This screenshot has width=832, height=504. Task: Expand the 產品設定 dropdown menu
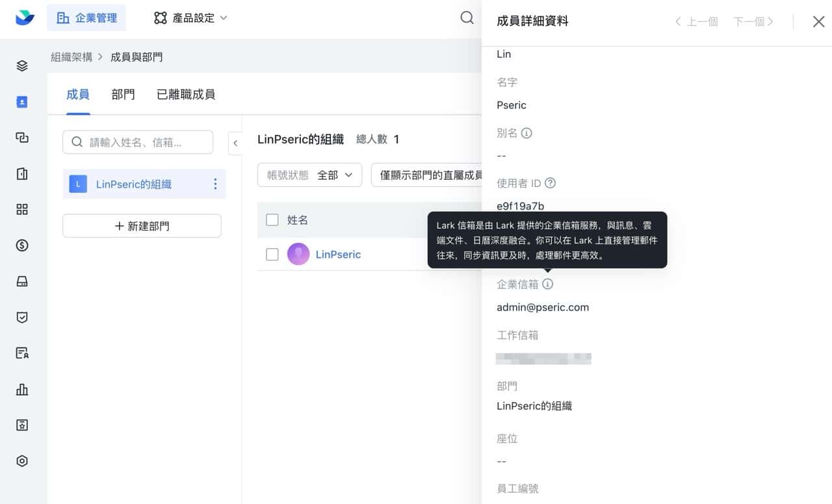pos(190,18)
